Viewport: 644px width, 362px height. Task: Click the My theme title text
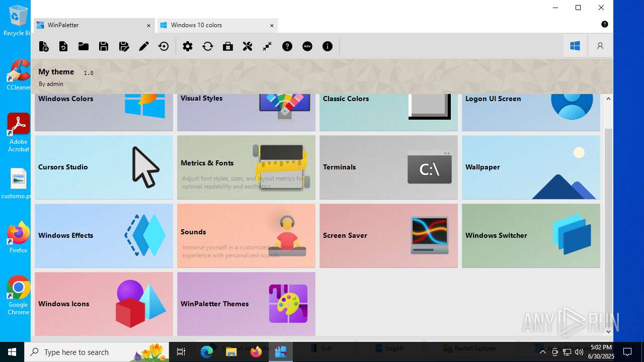pos(56,72)
